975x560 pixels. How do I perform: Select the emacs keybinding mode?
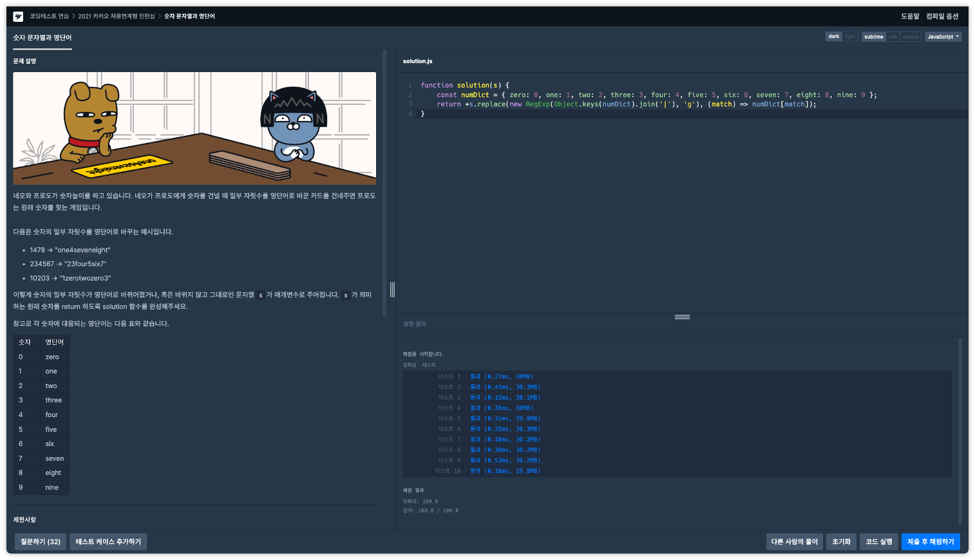pos(911,37)
